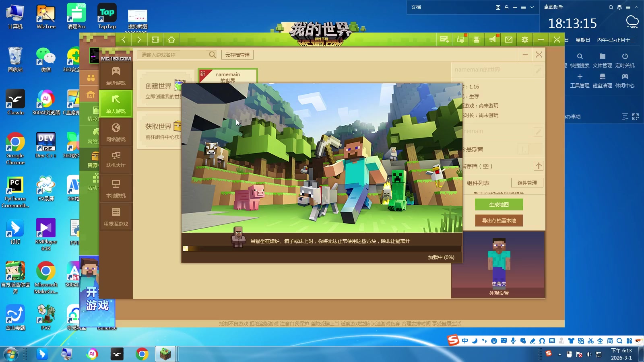The height and width of the screenshot is (362, 644).
Task: Open the 文档 dropdown in desktop assistant
Action: (532, 7)
